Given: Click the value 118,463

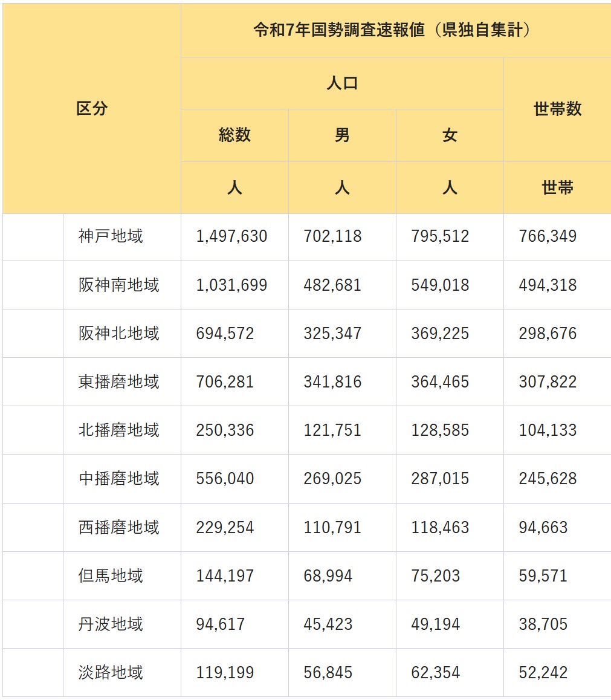Looking at the screenshot, I should (440, 527).
